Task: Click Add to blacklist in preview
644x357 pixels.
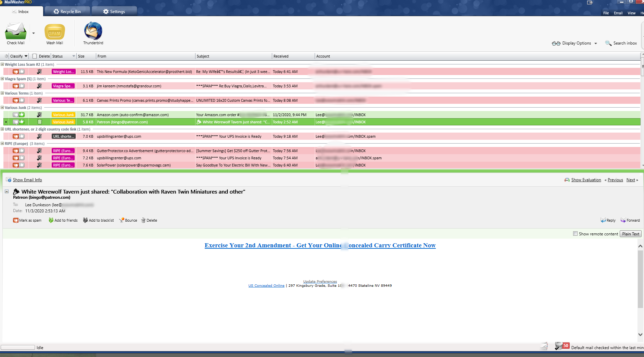Action: 98,220
